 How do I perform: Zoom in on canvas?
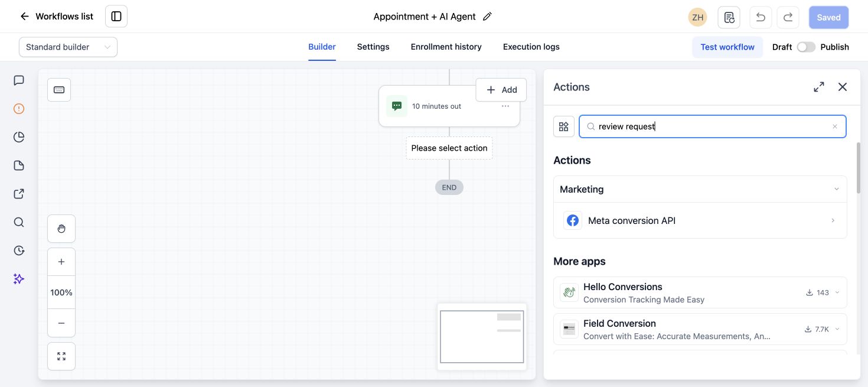click(x=61, y=262)
